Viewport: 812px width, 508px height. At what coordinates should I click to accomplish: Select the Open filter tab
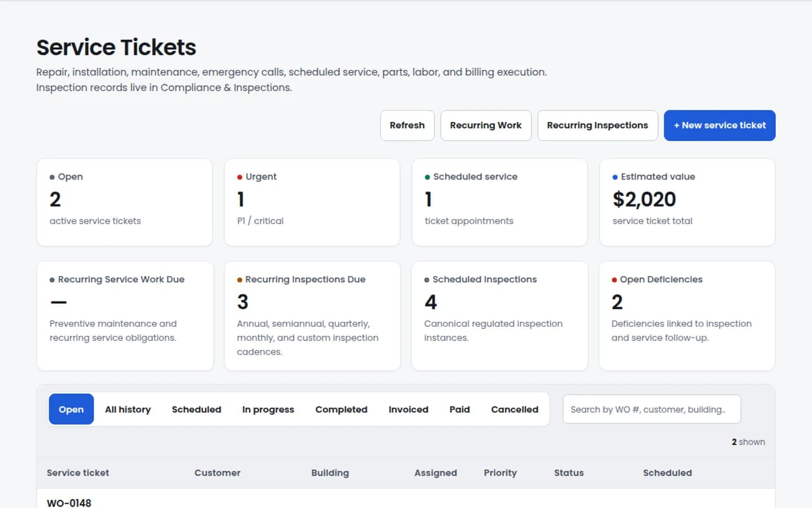point(71,409)
